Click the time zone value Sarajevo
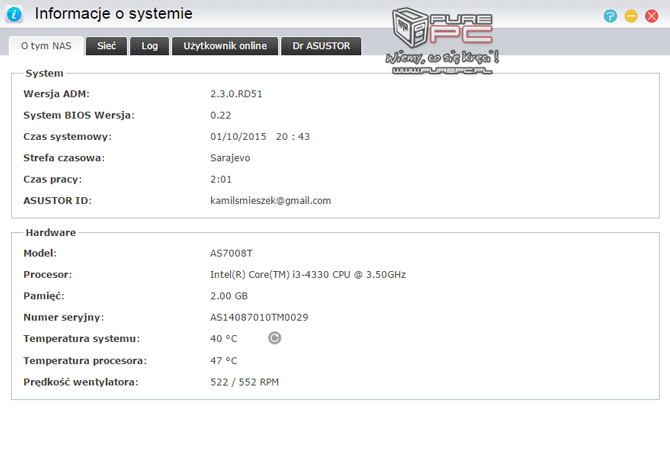 230,158
